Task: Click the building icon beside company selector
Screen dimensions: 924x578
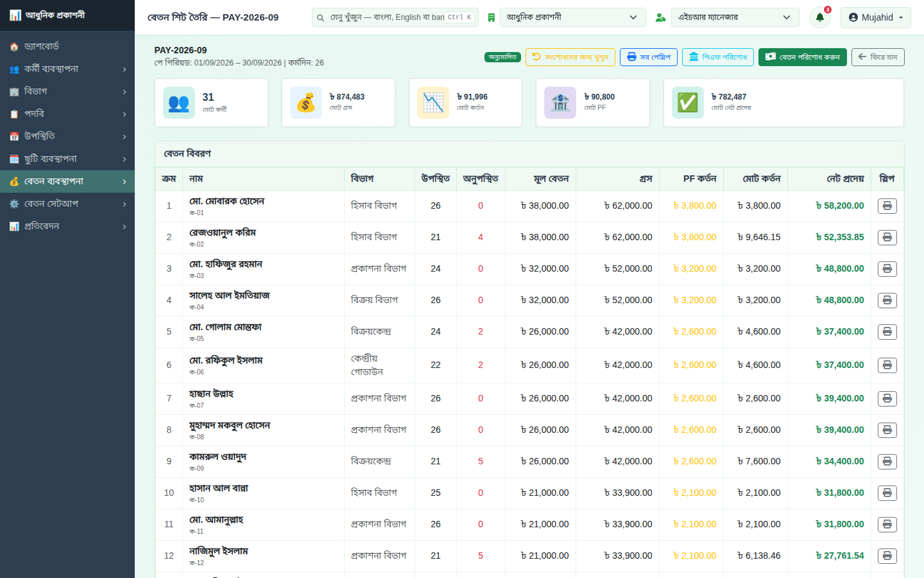Action: coord(492,17)
